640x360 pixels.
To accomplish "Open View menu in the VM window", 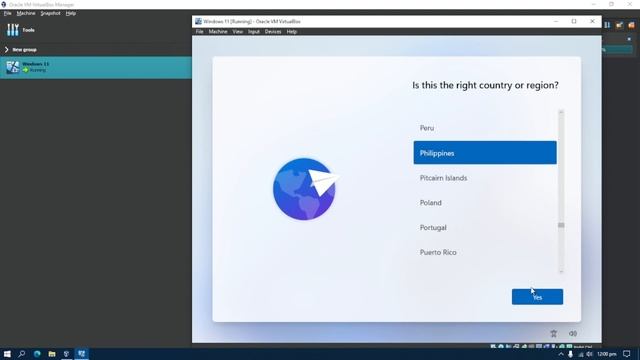I will click(x=238, y=31).
